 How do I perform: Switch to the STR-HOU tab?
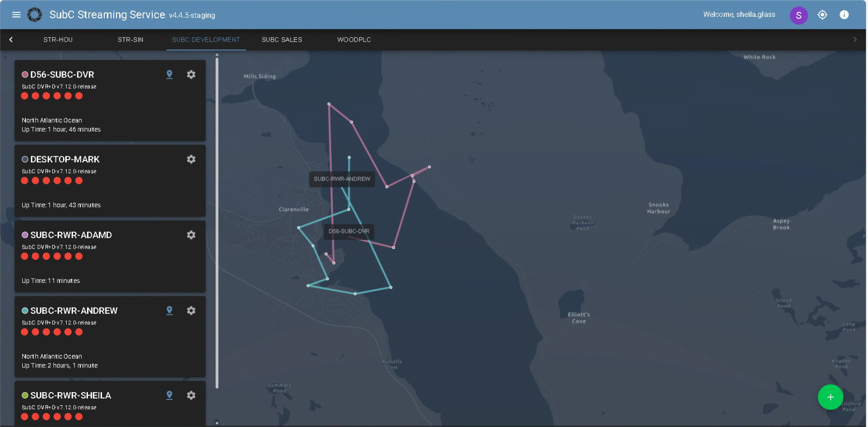(58, 40)
